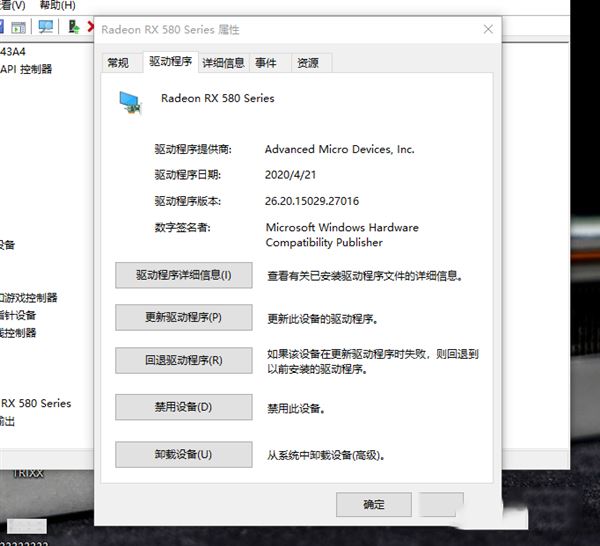Click the TRIXX label on the desktop
The width and height of the screenshot is (600, 546).
29,474
